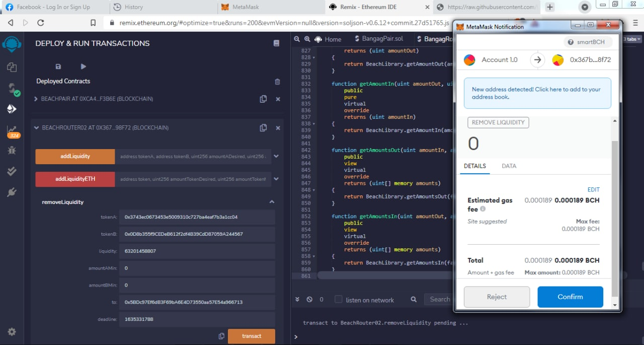
Task: Switch to MetaMask DETAILS tab
Action: [x=474, y=166]
